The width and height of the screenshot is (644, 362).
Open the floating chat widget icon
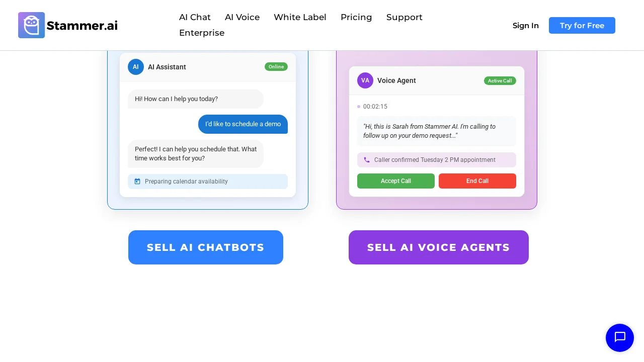(619, 337)
